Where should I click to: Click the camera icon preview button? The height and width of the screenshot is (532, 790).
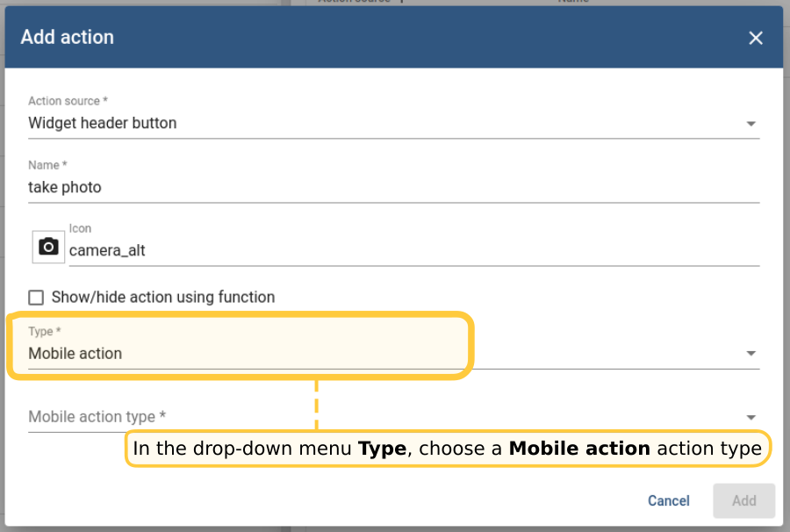point(49,248)
